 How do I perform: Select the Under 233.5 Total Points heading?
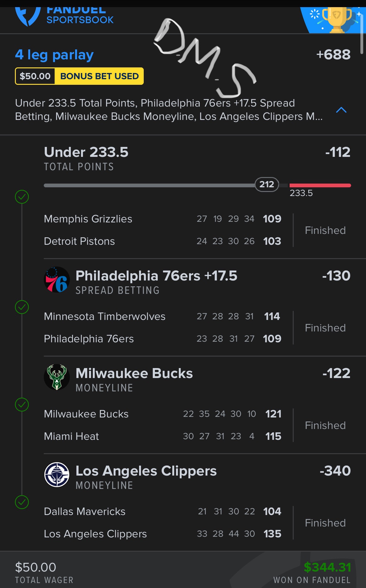[x=86, y=153]
